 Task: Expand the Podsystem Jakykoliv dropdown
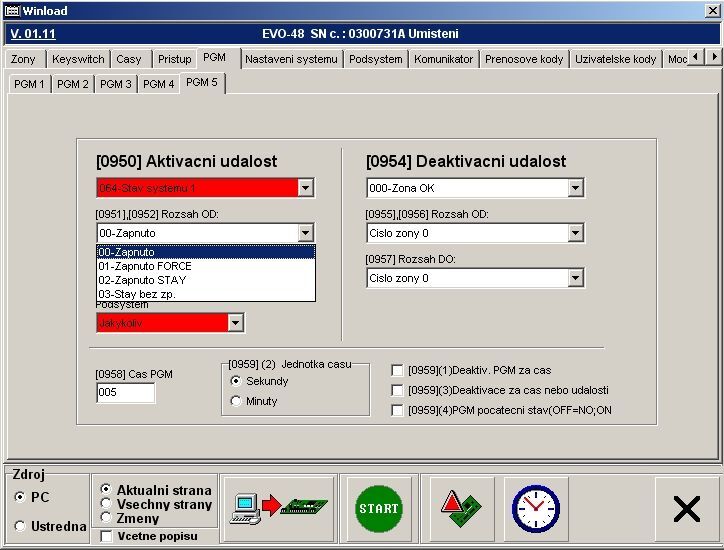click(x=235, y=323)
